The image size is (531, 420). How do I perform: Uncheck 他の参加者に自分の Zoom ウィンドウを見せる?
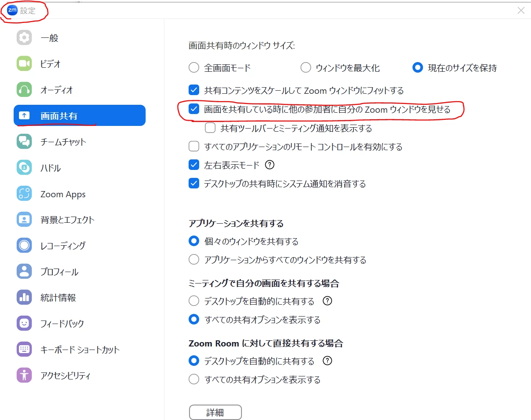(x=194, y=109)
